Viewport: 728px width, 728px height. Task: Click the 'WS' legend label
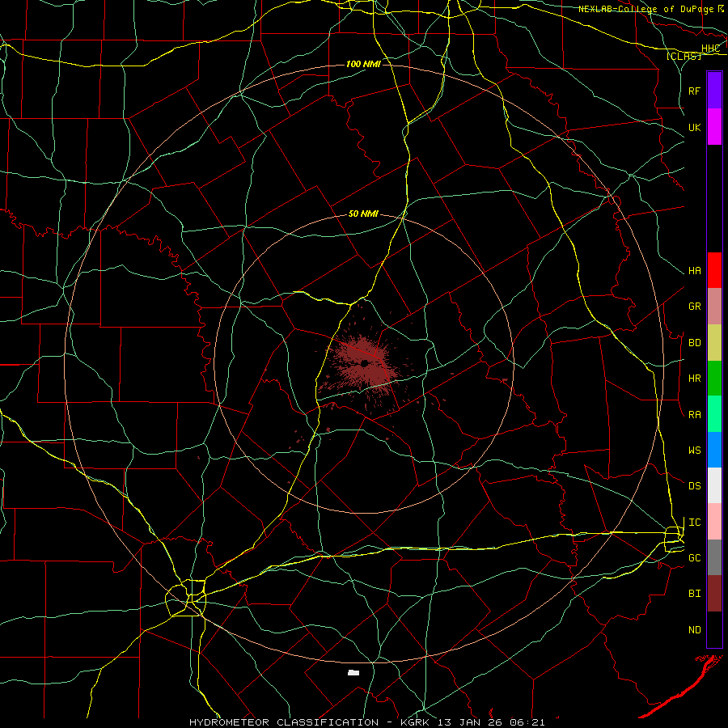coord(694,451)
